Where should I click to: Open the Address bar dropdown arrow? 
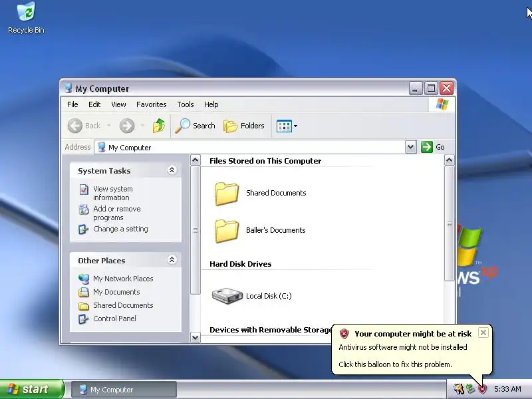click(410, 147)
